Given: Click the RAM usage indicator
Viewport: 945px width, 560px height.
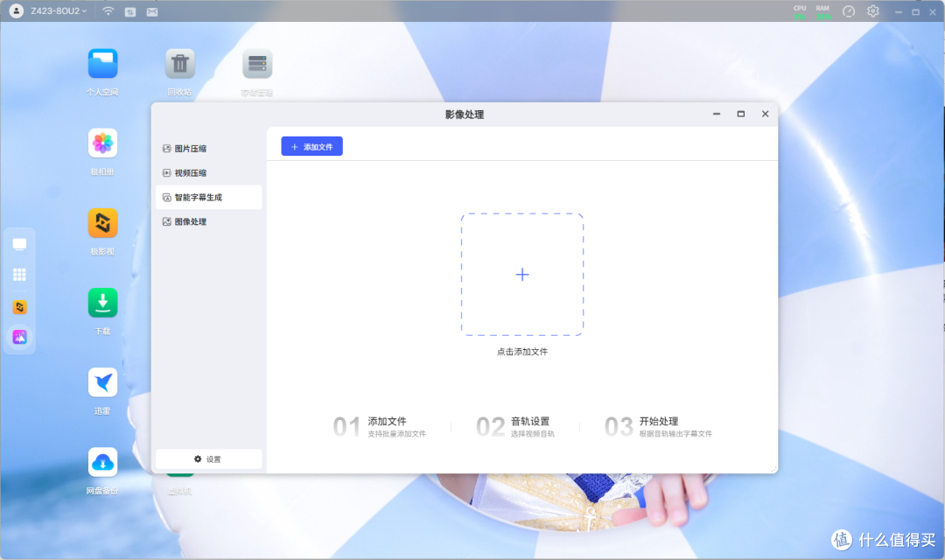Looking at the screenshot, I should click(x=822, y=11).
